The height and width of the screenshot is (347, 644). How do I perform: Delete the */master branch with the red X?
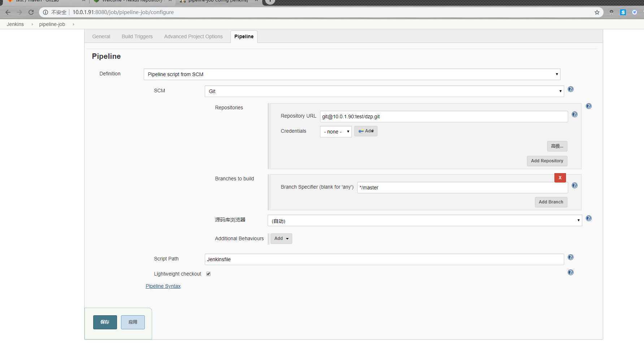coord(560,177)
